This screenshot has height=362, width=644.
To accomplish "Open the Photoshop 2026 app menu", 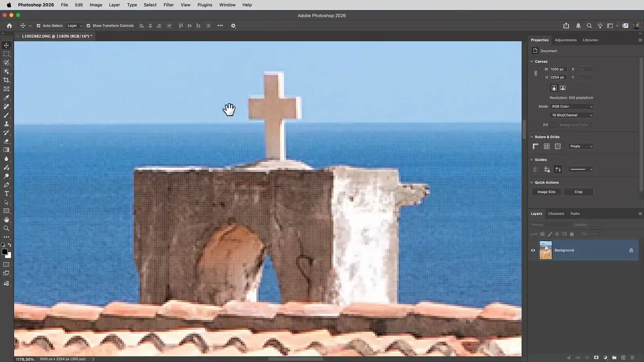I will pos(36,5).
